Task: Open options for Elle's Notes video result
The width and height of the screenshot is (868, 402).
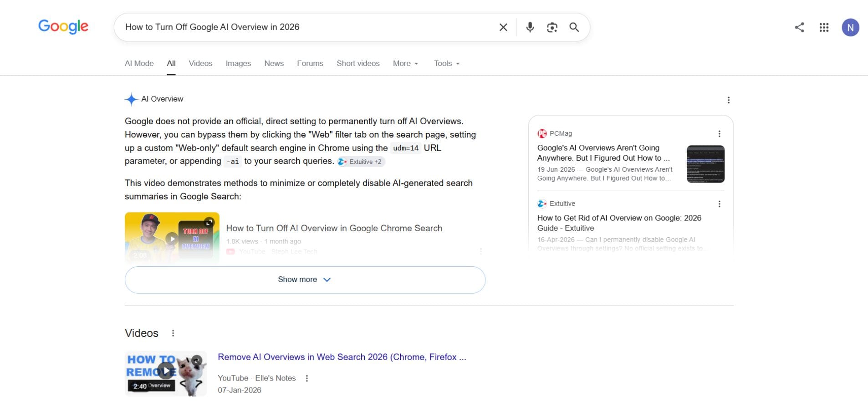Action: tap(307, 378)
